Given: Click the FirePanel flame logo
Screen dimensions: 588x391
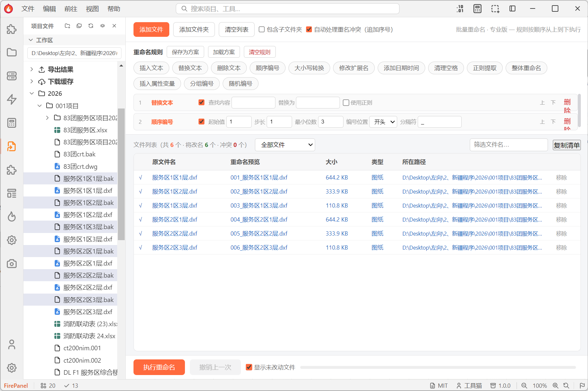Looking at the screenshot, I should tap(8, 9).
